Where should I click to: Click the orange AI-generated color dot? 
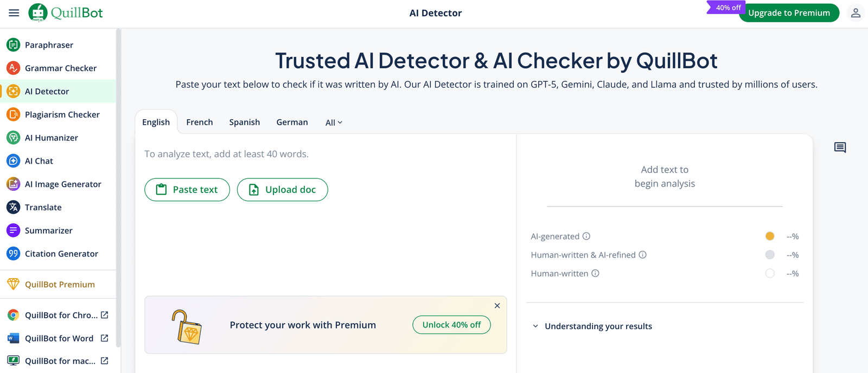click(x=770, y=236)
